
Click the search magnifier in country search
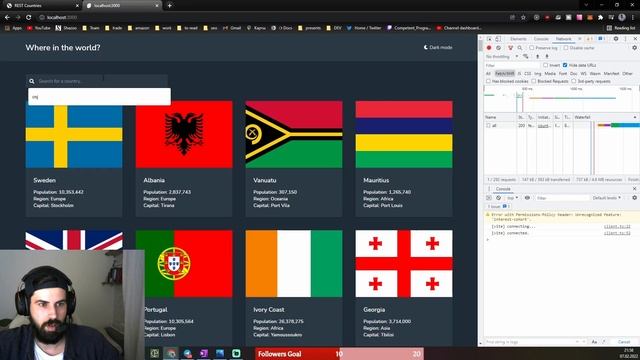32,81
